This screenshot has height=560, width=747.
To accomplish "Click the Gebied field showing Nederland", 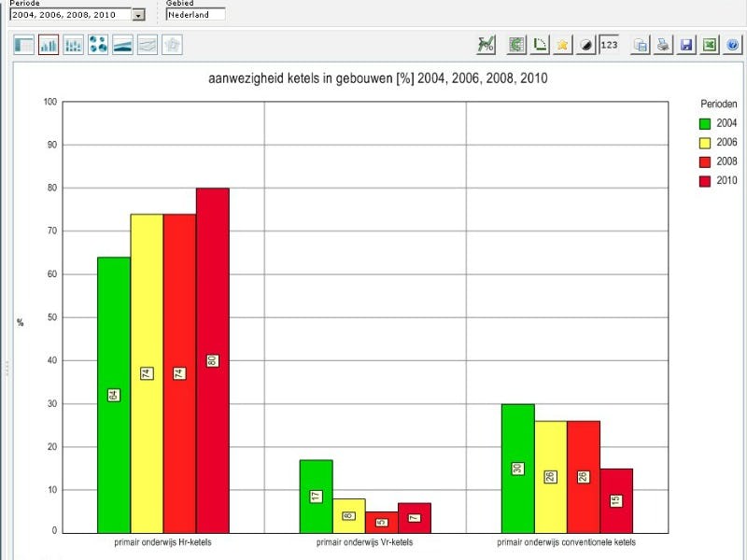I will (194, 15).
